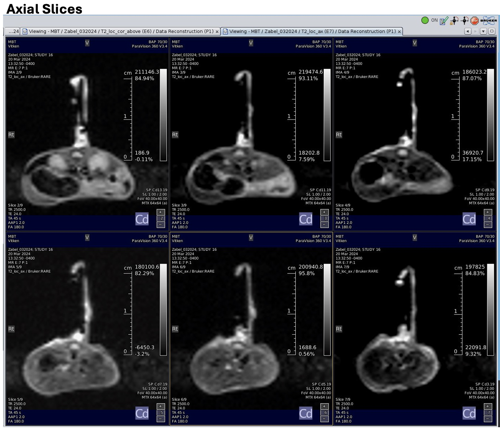The height and width of the screenshot is (431, 504).
Task: Click the unlocked gradient adjustment icon beside STOP
Action: 465,20
